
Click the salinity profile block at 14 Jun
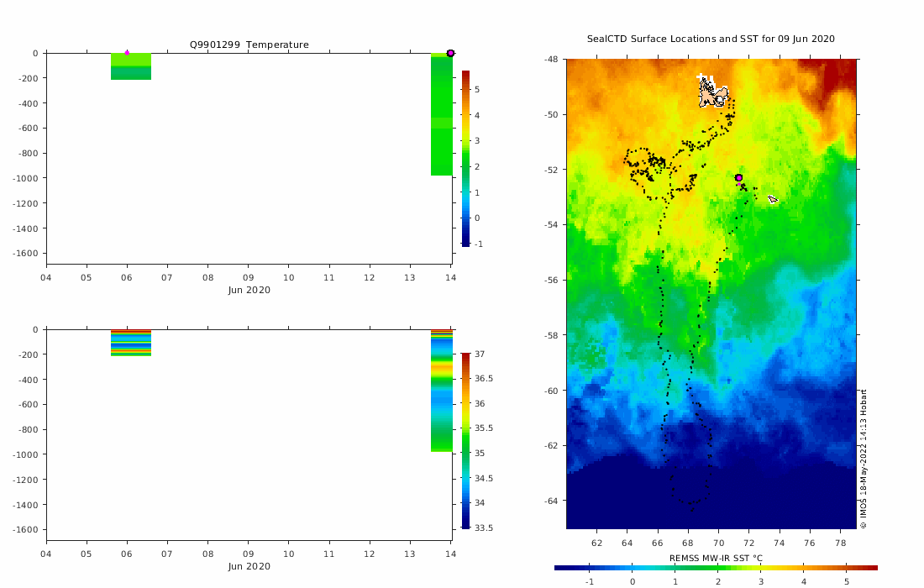tap(442, 391)
